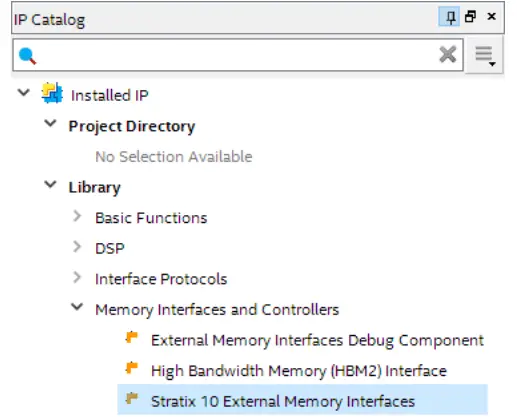This screenshot has height=417, width=517.
Task: Click the Installed IP chip icon
Action: (x=52, y=93)
